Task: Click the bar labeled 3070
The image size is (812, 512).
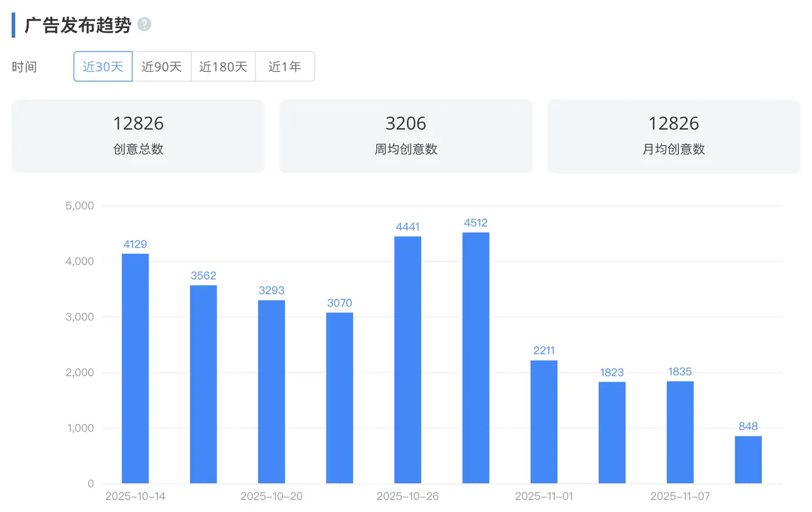Action: click(339, 398)
